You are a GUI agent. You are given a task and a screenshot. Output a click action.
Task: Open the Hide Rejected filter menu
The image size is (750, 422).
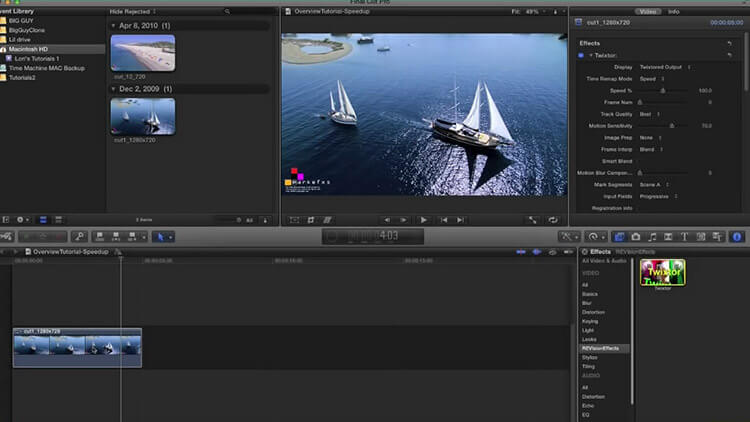click(x=132, y=11)
